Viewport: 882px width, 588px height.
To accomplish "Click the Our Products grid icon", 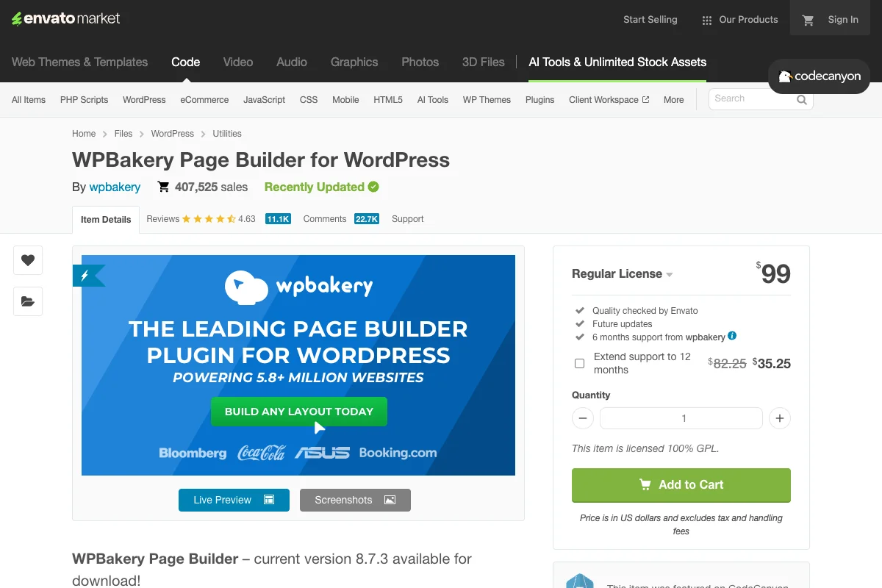I will click(x=707, y=21).
